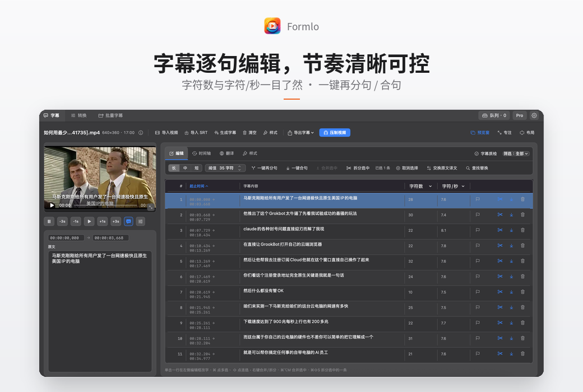This screenshot has width=583, height=392.
Task: Run 字幕质检 subtitle quality check
Action: tap(485, 153)
